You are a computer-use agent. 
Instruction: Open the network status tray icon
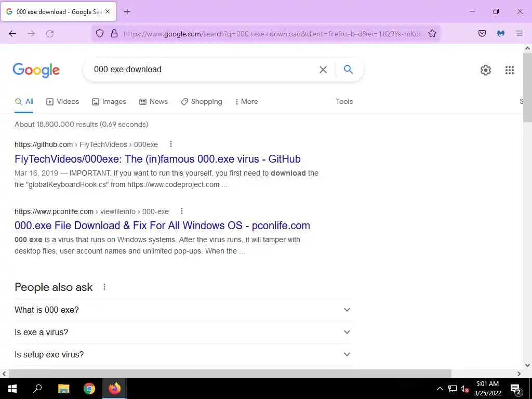tap(453, 389)
